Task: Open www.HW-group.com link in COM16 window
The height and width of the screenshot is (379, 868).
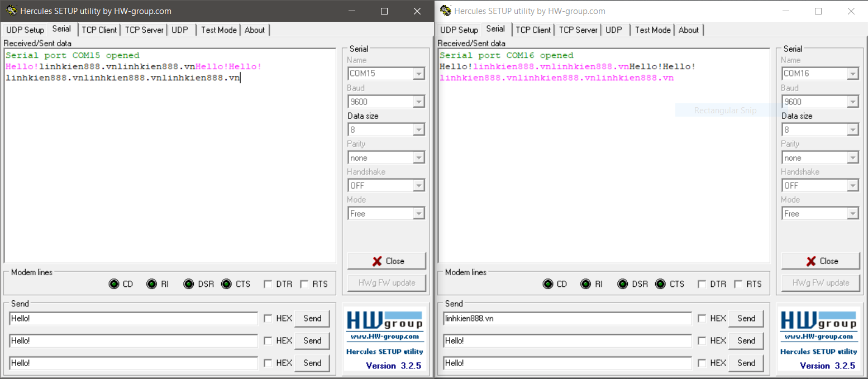Action: 819,337
